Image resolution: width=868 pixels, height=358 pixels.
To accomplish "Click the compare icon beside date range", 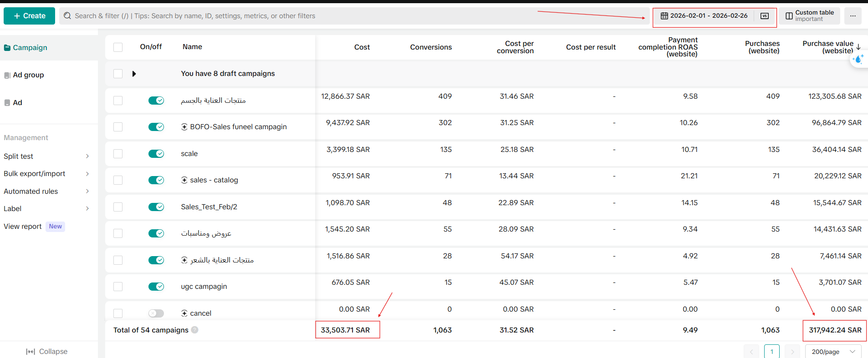I will 765,16.
